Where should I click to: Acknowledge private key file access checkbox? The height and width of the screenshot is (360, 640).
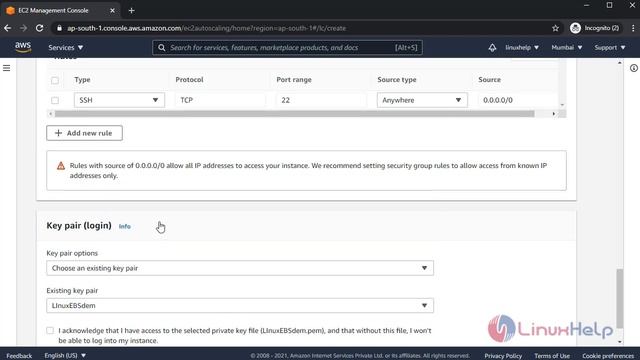(50, 330)
